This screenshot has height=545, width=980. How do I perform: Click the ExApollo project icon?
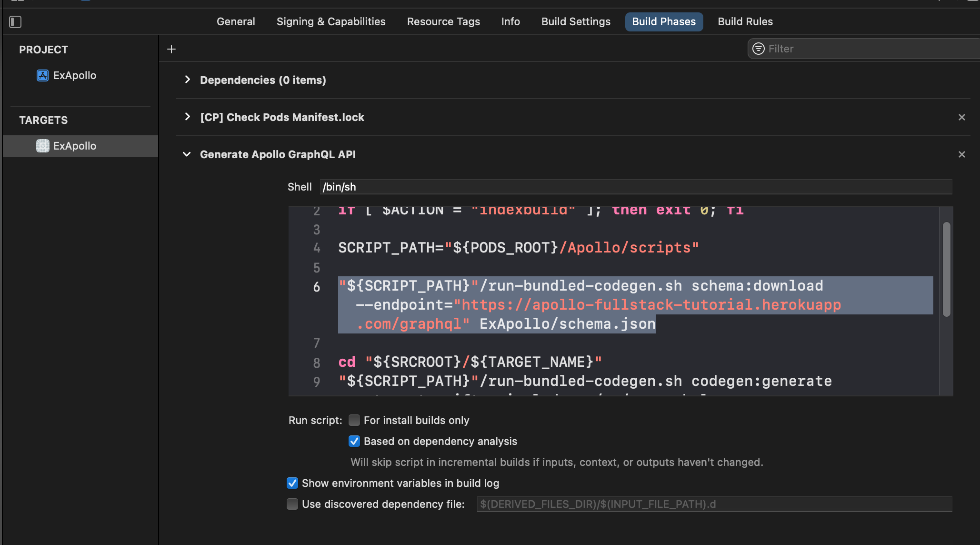(42, 76)
